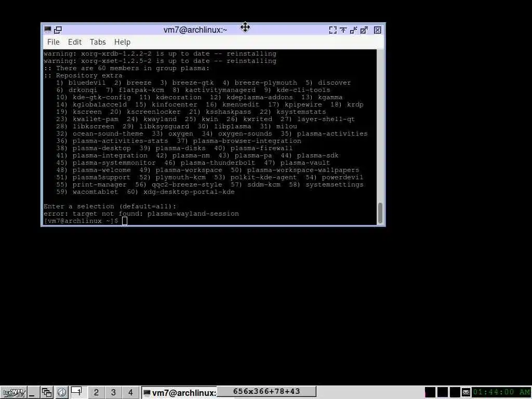532x399 pixels.
Task: Click package name 'ksystemstats'
Action: [301, 112]
